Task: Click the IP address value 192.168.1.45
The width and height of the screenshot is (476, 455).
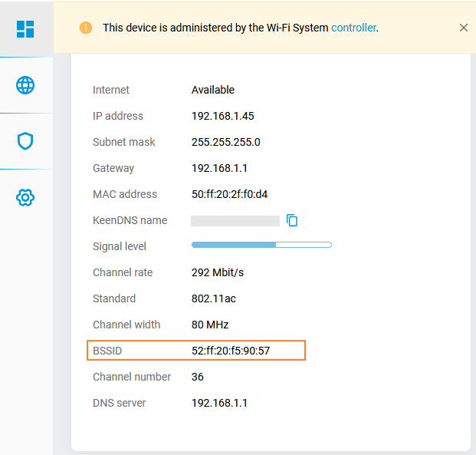Action: pyautogui.click(x=222, y=116)
